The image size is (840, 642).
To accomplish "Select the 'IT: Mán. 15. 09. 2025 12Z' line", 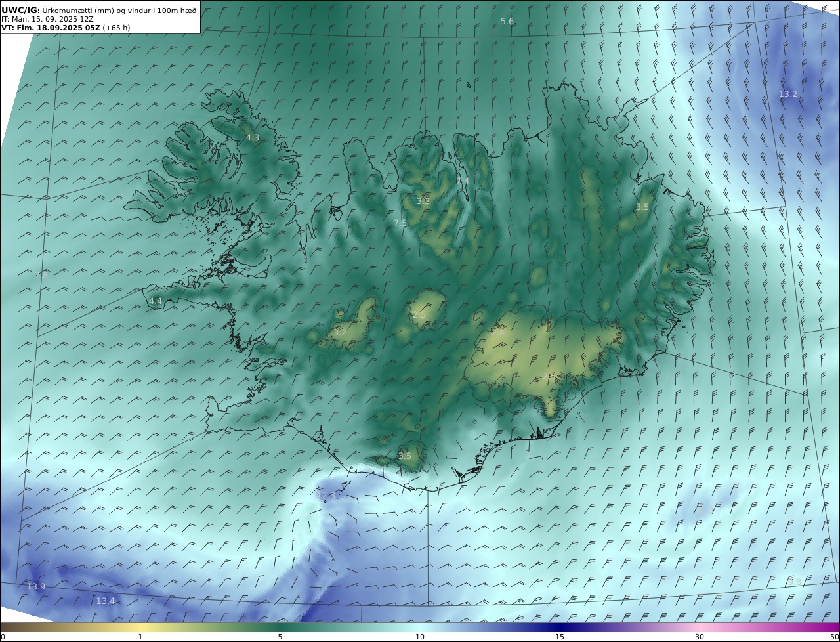I will point(47,19).
